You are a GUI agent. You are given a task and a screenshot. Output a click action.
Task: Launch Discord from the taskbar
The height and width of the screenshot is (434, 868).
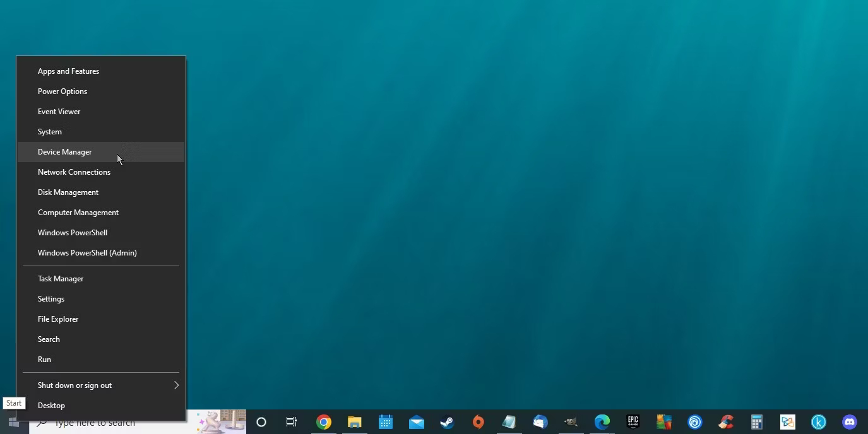pyautogui.click(x=850, y=422)
